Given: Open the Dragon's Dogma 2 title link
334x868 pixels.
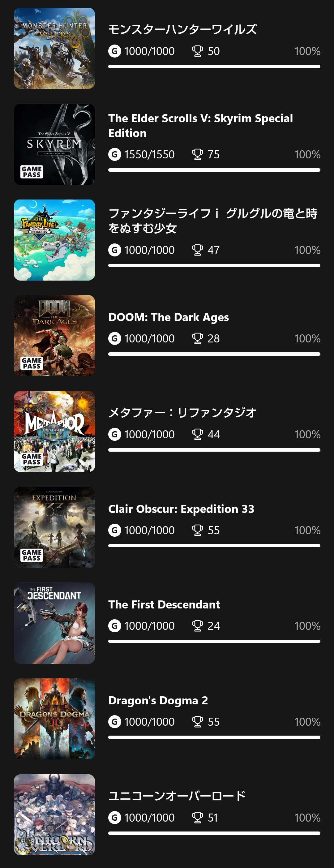Looking at the screenshot, I should (158, 701).
